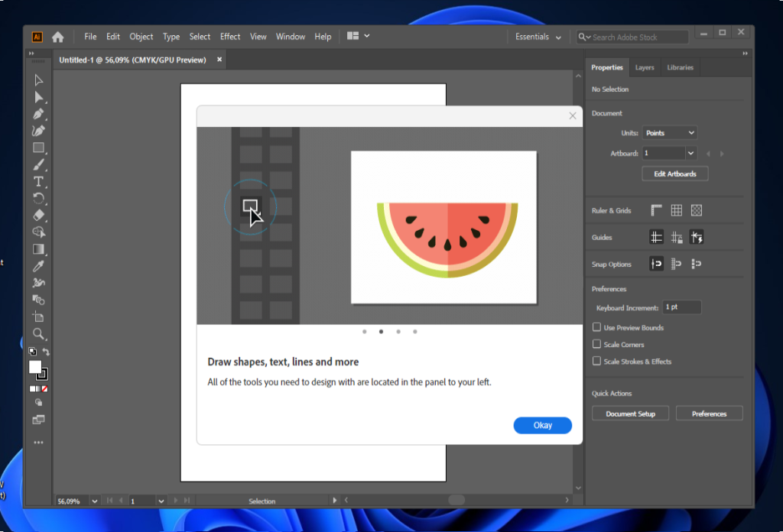Select the Direct Selection tool
The width and height of the screenshot is (783, 532).
click(x=38, y=97)
